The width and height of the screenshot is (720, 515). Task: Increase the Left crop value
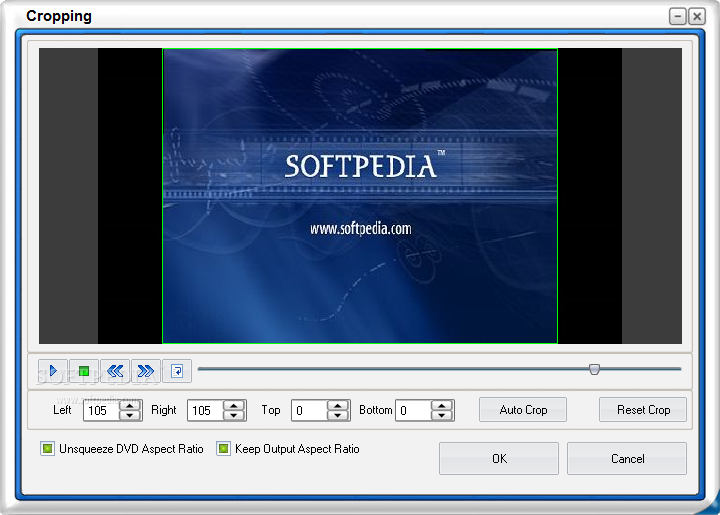pyautogui.click(x=130, y=406)
